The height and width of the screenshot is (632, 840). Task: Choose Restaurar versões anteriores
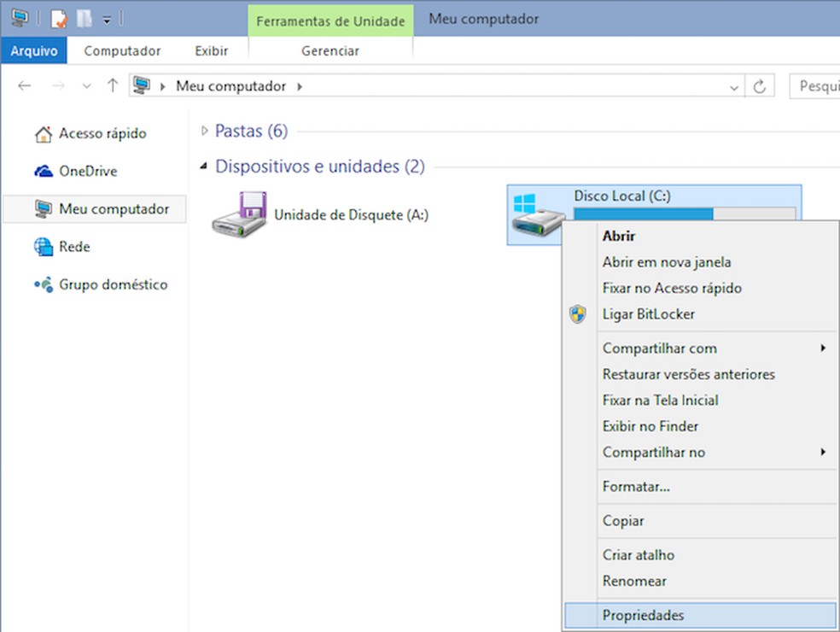coord(700,374)
